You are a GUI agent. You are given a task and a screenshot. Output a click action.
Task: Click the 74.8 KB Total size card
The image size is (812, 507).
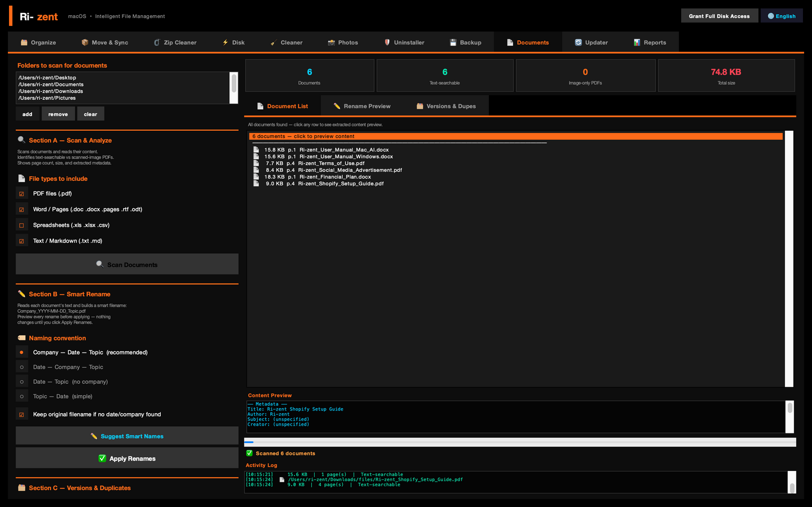726,75
